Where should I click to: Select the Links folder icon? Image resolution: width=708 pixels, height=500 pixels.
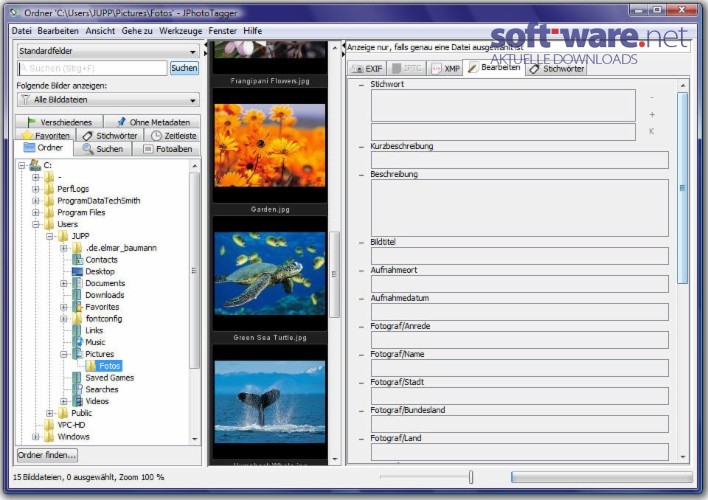point(78,330)
